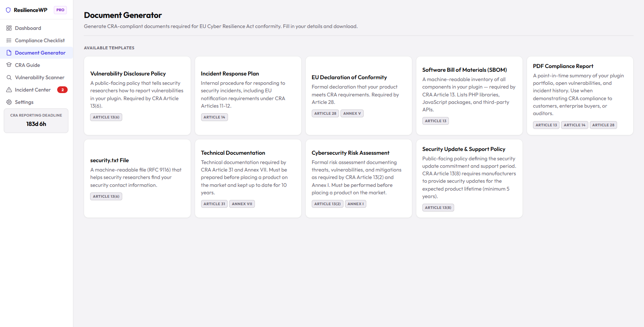Image resolution: width=644 pixels, height=327 pixels.
Task: Open Settings from sidebar
Action: [36, 102]
